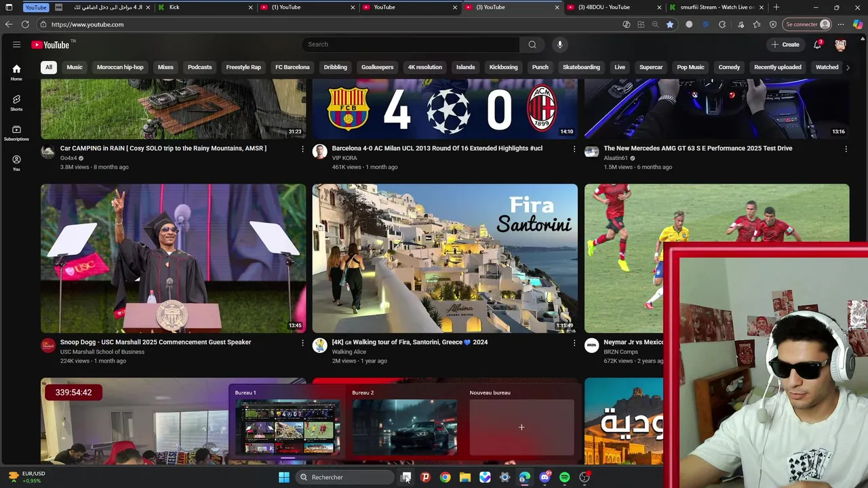
Task: Switch to the Arabic-titled browser tab
Action: (x=102, y=7)
